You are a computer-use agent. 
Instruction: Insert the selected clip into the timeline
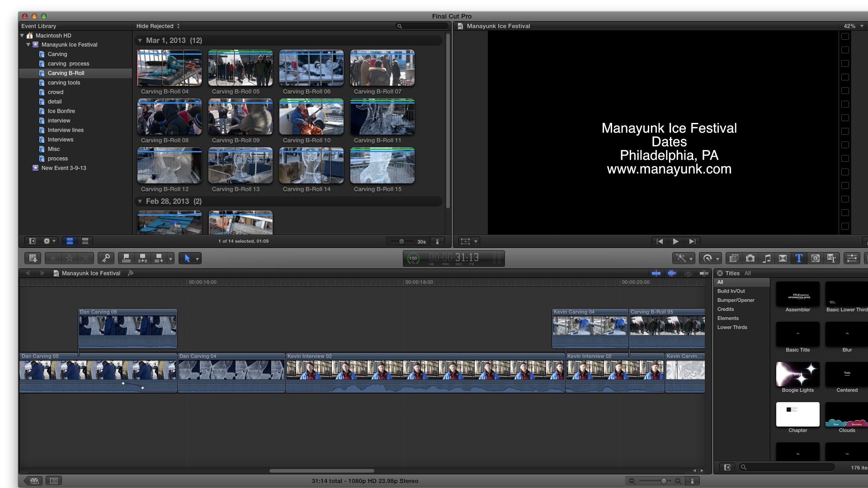[143, 258]
